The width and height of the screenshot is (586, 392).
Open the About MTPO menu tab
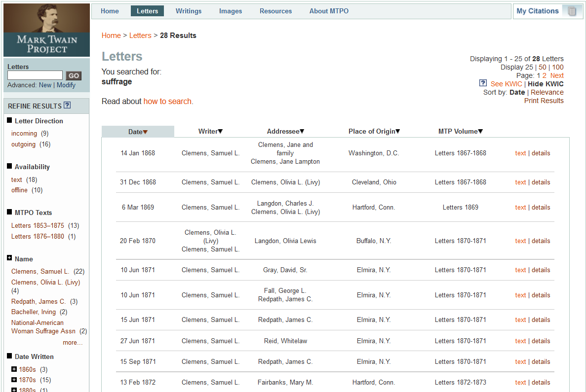pyautogui.click(x=329, y=11)
